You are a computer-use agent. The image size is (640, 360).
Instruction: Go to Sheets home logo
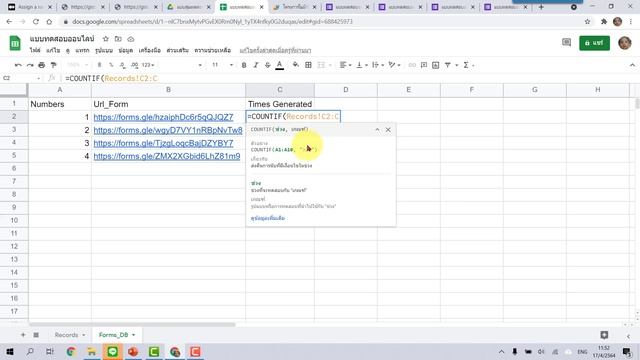[15, 43]
